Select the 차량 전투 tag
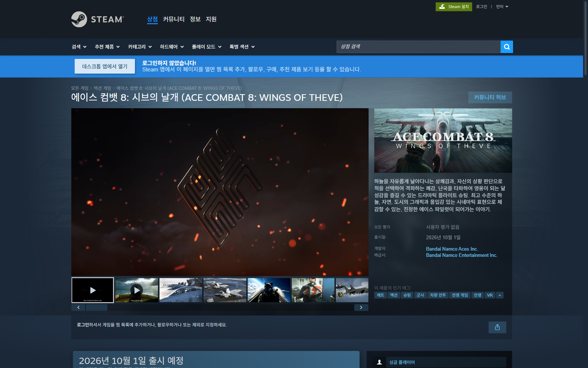This screenshot has width=588, height=368. coord(438,295)
